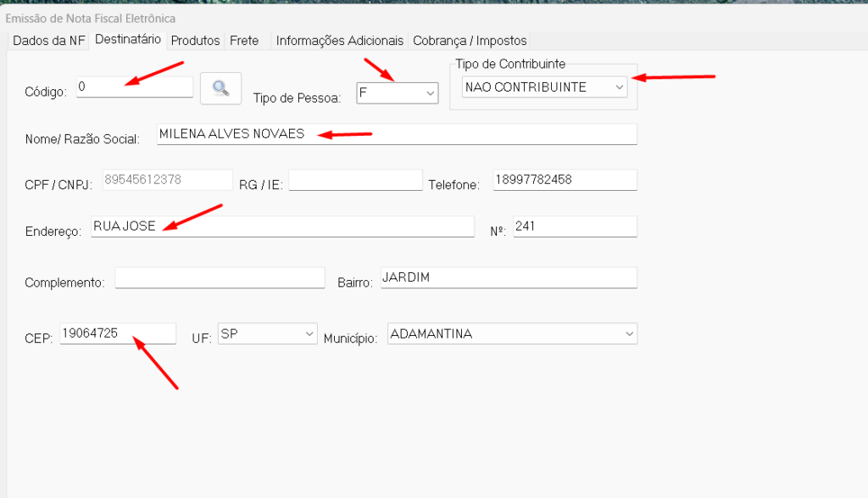Go to the Frete tab

pos(244,40)
